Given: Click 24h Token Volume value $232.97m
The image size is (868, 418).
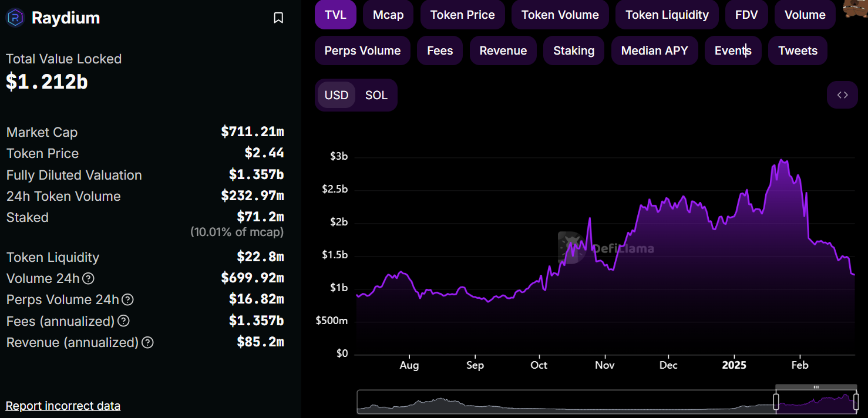Looking at the screenshot, I should tap(253, 196).
